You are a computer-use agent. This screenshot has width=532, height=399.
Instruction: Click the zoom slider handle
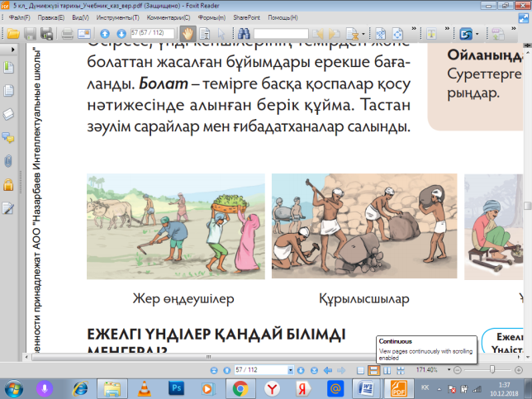click(492, 369)
